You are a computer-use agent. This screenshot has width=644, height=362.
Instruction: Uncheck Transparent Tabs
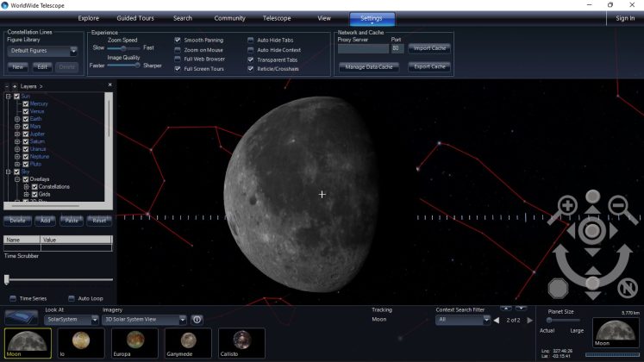click(251, 59)
